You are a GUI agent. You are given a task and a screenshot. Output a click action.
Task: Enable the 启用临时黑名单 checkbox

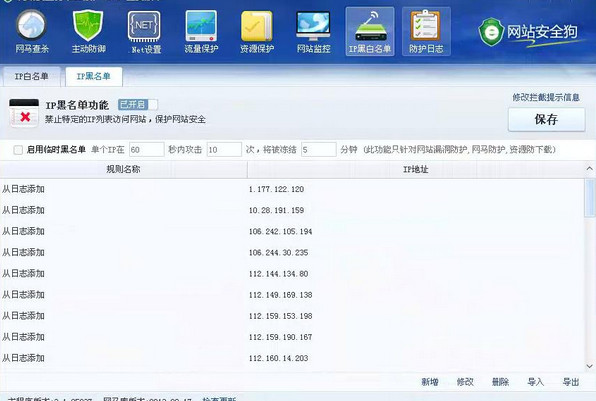point(18,150)
